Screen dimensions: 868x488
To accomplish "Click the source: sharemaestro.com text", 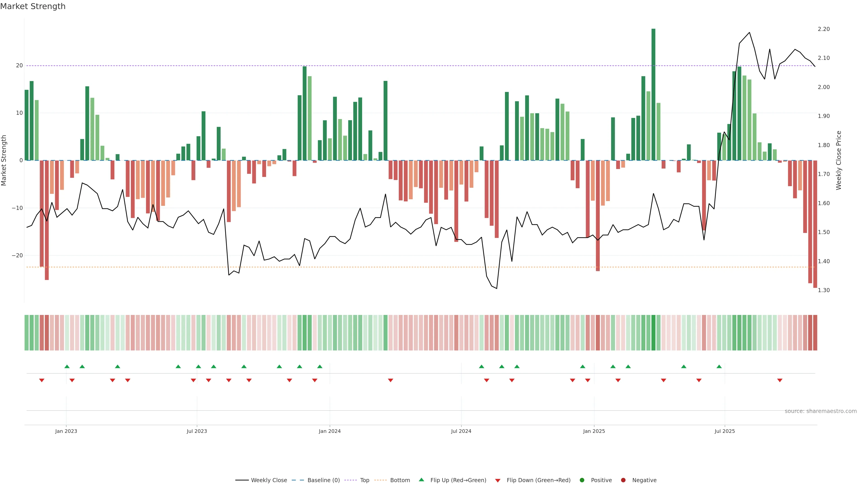I will [821, 411].
